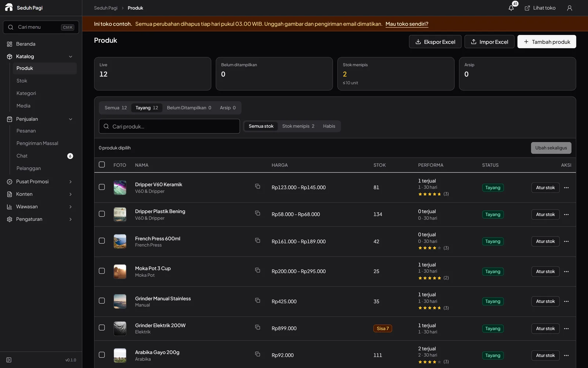
Task: Filter by Habis stock
Action: [x=329, y=126]
